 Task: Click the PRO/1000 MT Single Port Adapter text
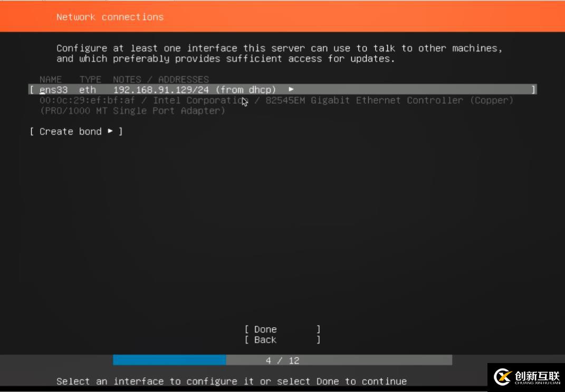(x=132, y=111)
